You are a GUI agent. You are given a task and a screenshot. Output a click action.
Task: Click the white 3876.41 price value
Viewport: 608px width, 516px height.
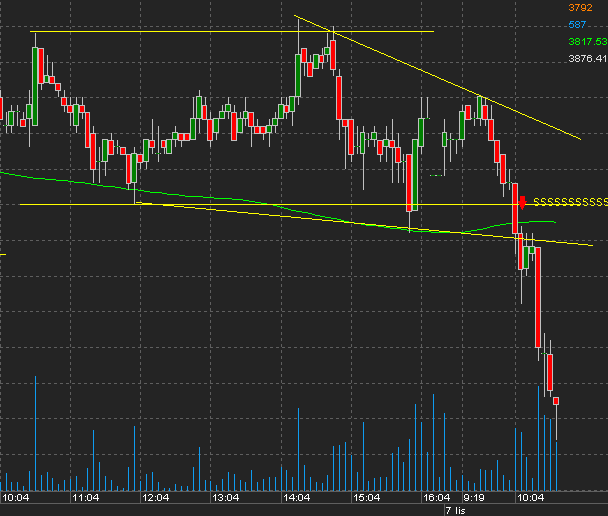click(x=588, y=59)
